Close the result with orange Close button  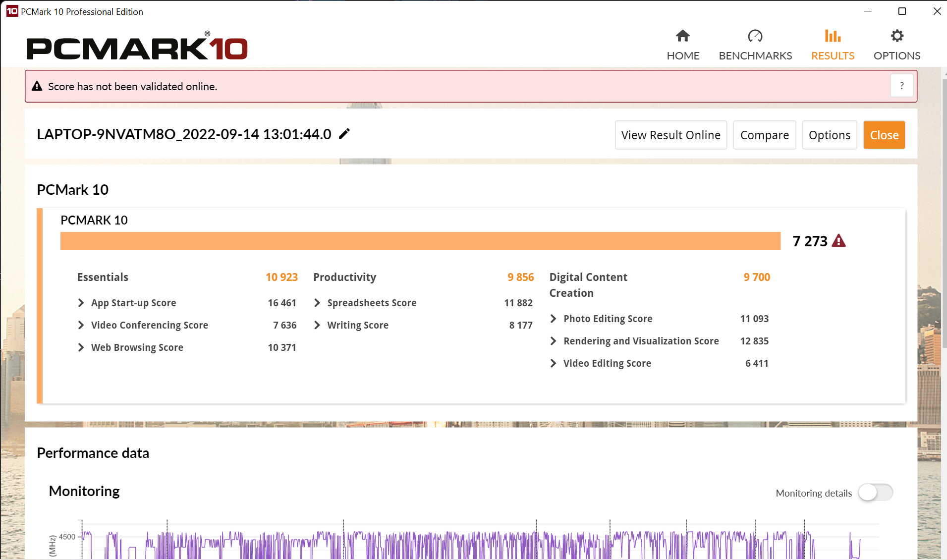(x=885, y=135)
